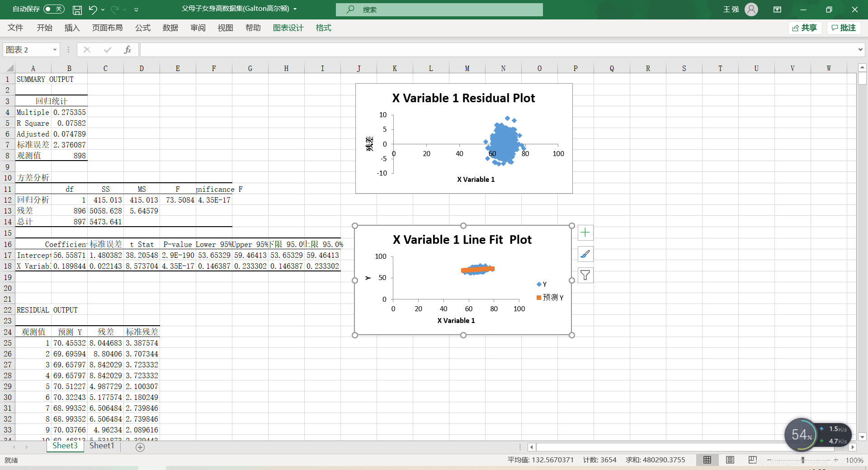This screenshot has width=868, height=470.
Task: Click the 求和 sum value in status bar
Action: (x=656, y=460)
